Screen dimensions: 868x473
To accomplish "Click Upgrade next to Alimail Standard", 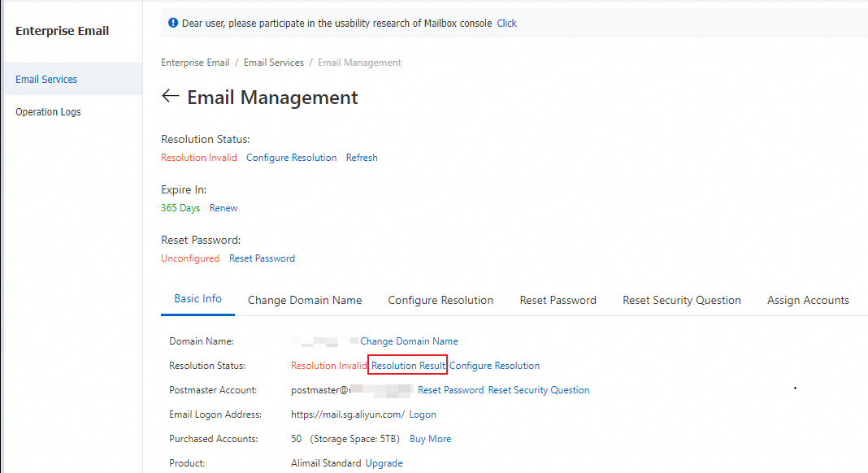I will (384, 463).
